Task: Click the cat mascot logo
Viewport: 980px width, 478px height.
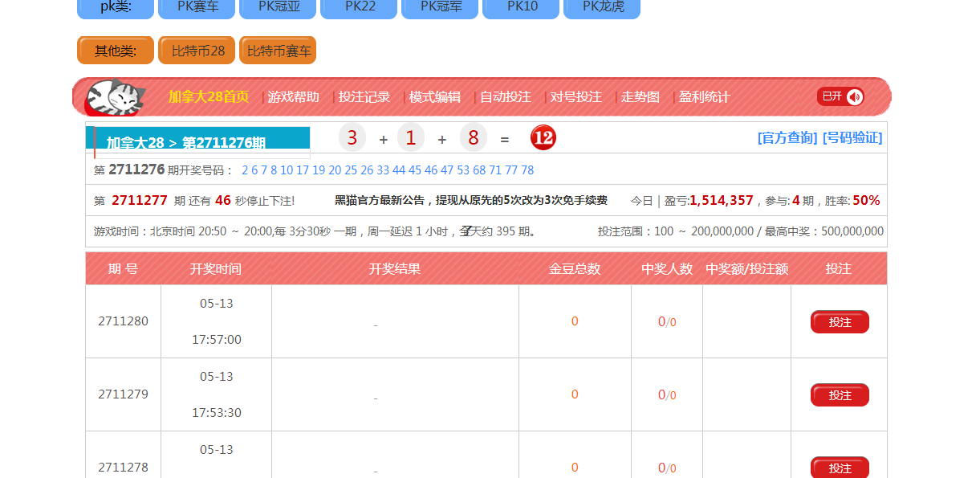Action: tap(115, 98)
